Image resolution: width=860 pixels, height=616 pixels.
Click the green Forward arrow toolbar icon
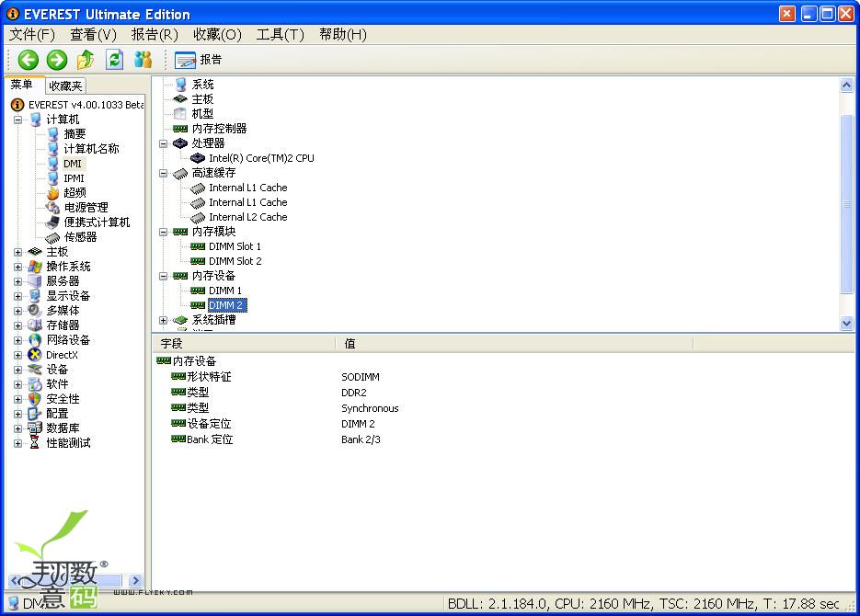pos(57,60)
